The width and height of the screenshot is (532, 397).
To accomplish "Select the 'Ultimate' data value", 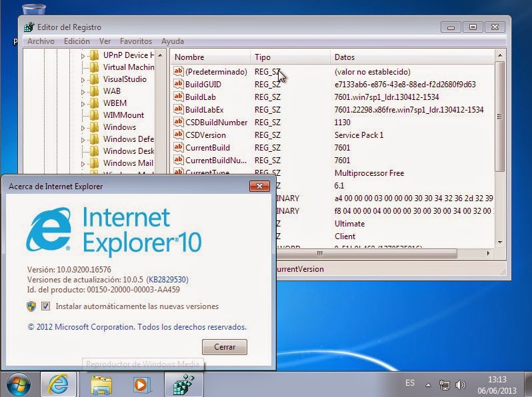I will [x=349, y=224].
